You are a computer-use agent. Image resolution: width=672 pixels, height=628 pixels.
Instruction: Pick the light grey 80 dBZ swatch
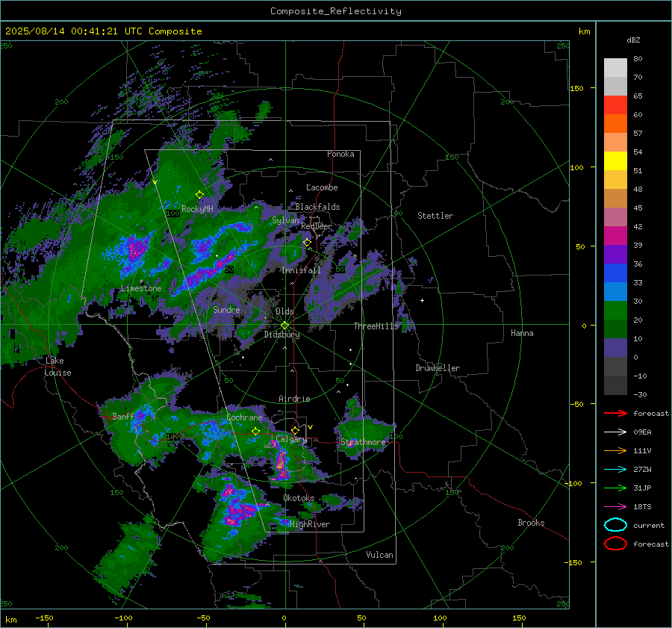[615, 67]
